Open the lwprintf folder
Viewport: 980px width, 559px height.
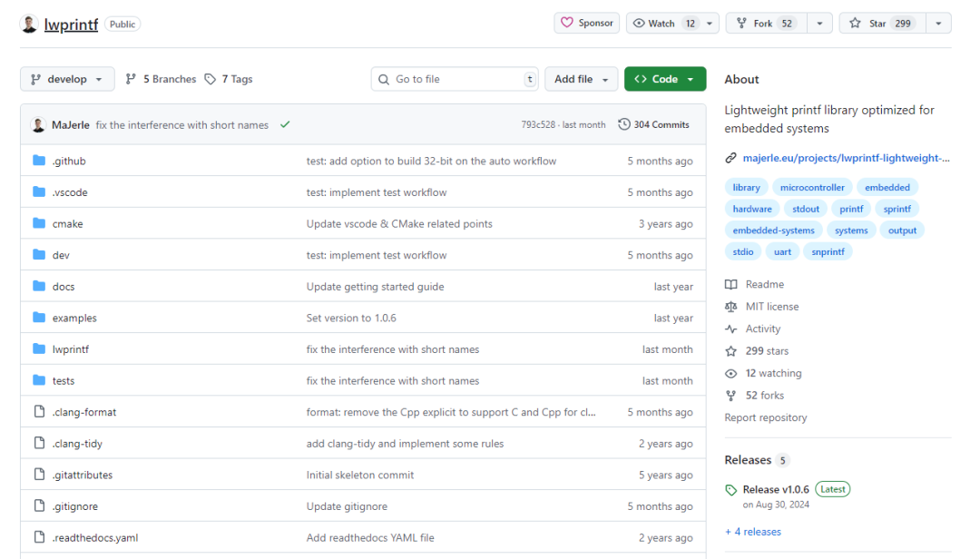pyautogui.click(x=70, y=349)
